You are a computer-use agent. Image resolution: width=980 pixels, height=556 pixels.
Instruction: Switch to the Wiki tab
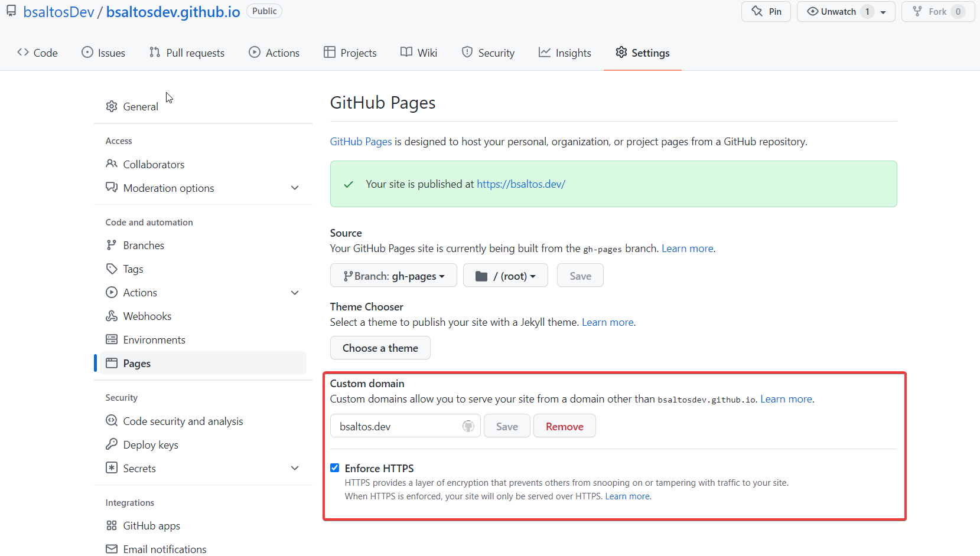419,53
